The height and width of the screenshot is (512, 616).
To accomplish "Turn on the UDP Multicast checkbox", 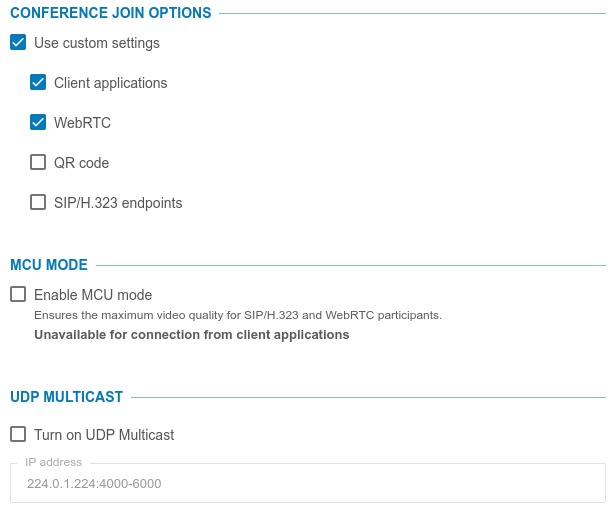I will click(x=18, y=434).
